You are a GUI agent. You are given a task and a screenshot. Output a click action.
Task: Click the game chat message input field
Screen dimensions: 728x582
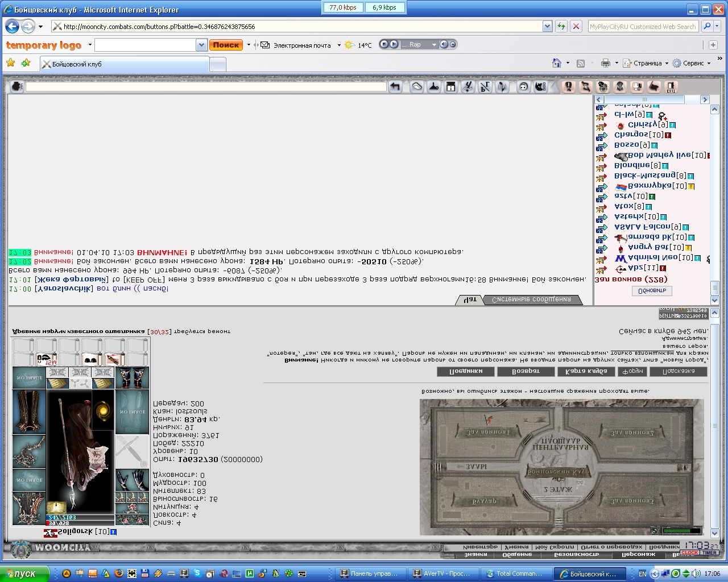tap(205, 86)
